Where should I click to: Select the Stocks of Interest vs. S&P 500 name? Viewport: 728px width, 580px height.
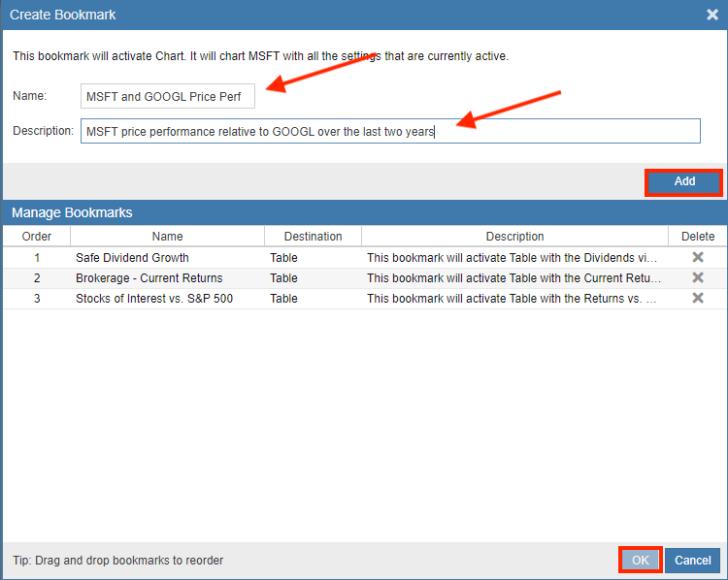point(154,299)
